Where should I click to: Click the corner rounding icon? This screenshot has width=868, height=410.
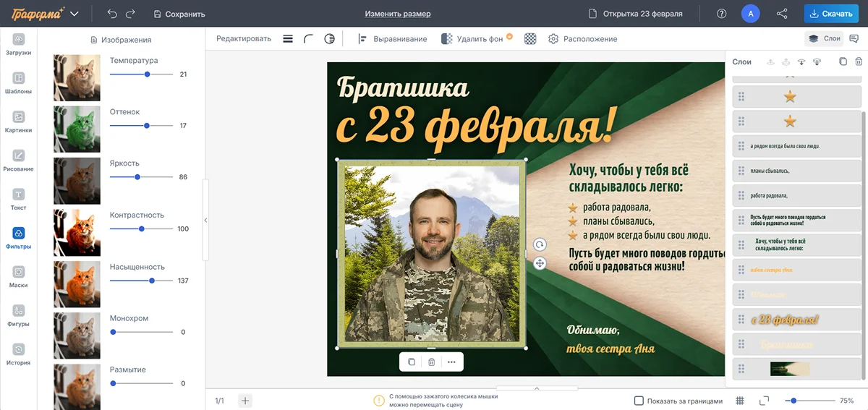309,39
